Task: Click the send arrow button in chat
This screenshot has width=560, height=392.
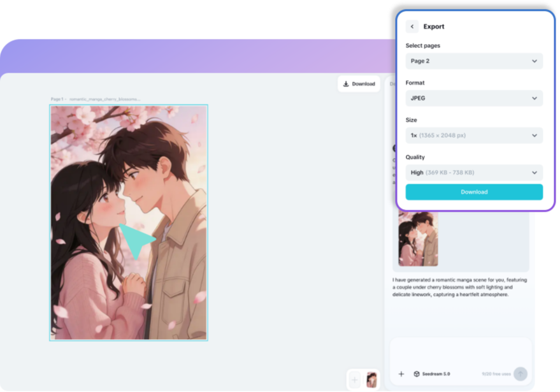Action: tap(521, 374)
